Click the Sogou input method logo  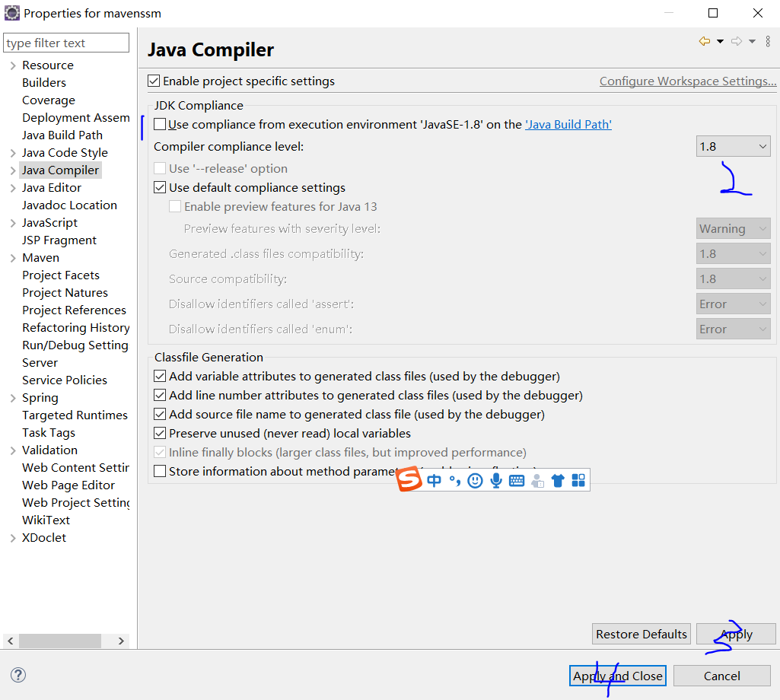coord(409,479)
